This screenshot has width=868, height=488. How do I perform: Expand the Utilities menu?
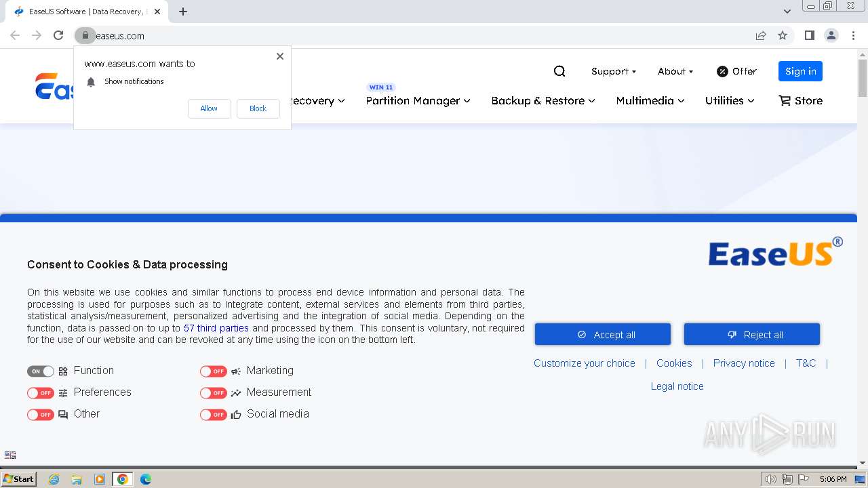click(x=730, y=100)
